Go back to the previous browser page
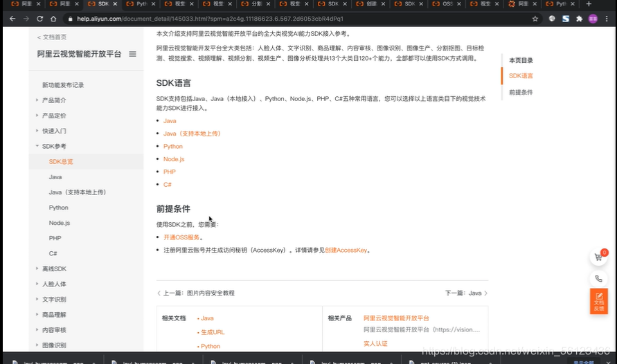The width and height of the screenshot is (617, 364). tap(12, 19)
